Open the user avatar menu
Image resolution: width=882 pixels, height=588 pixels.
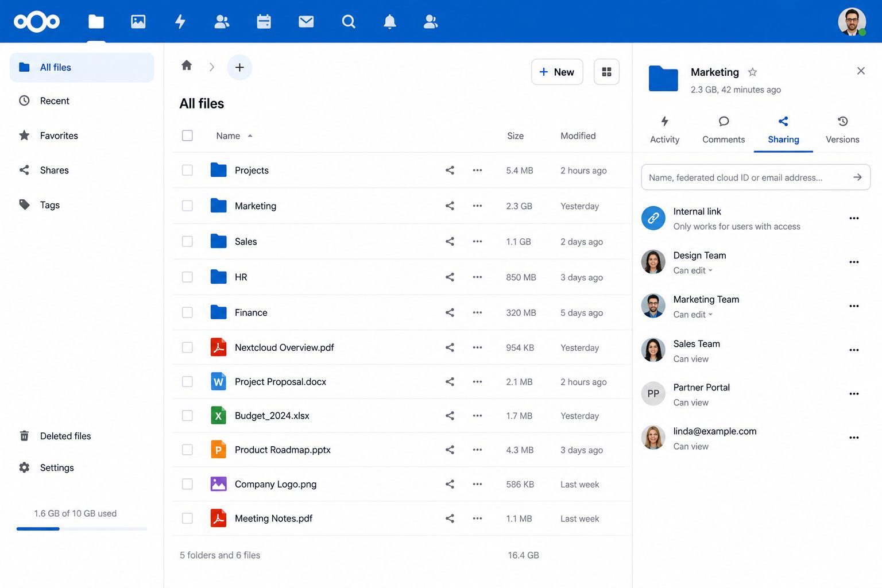pos(852,22)
